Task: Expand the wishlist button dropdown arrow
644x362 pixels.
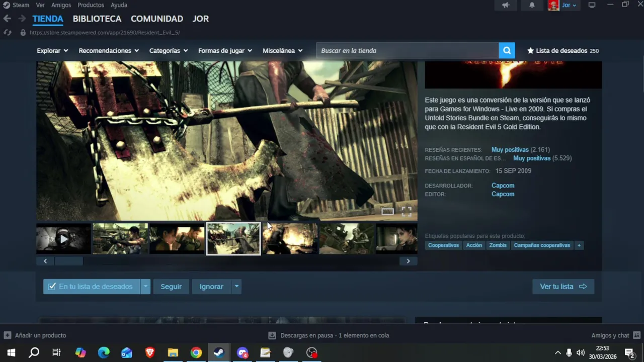Action: click(x=145, y=287)
